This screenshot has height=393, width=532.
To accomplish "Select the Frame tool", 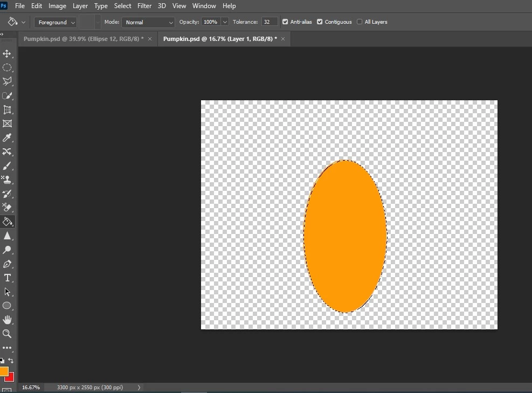I will click(7, 123).
